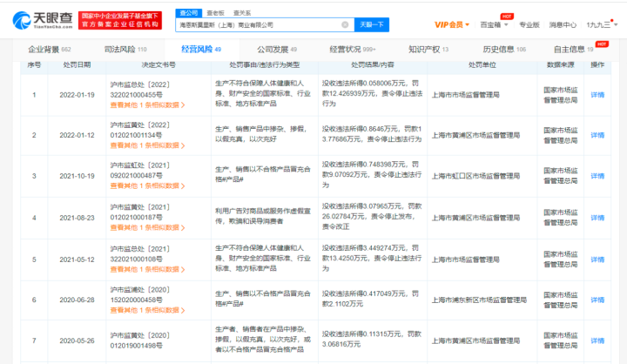Expand the 百宝箱 menu

tap(494, 24)
